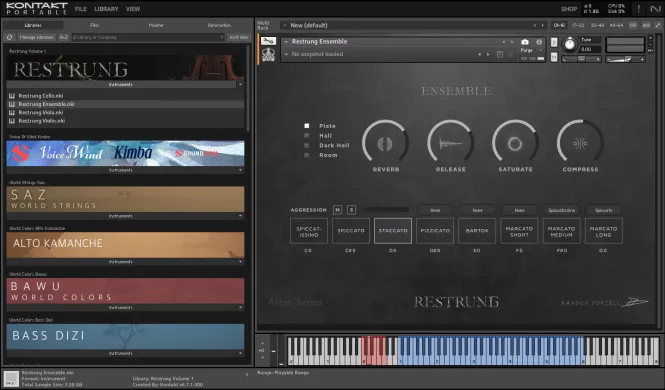665x390 pixels.
Task: Open the Purge dropdown menu
Action: click(x=531, y=50)
